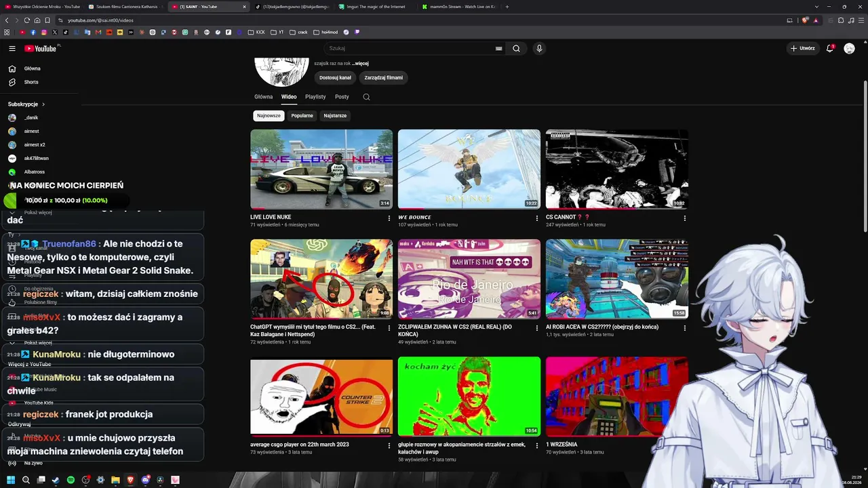Open Steam from the taskbar
The height and width of the screenshot is (488, 868).
[x=56, y=481]
